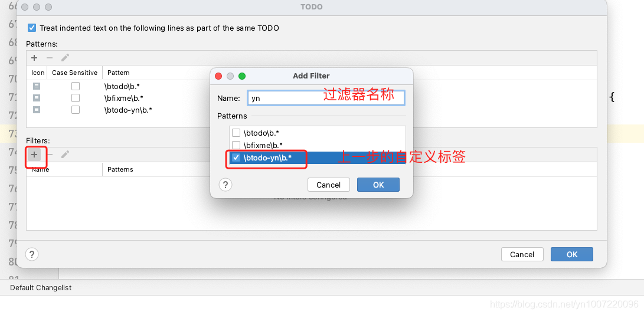Image resolution: width=644 pixels, height=315 pixels.
Task: Click OK in TODO settings dialog
Action: 572,254
